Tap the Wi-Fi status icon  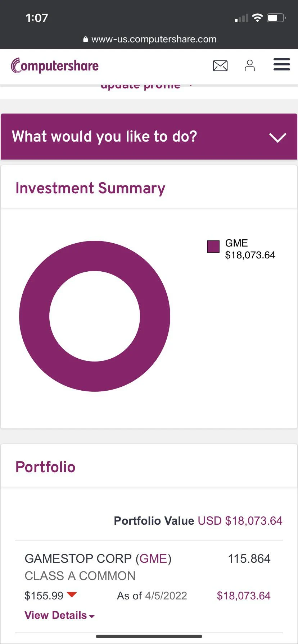point(257,18)
